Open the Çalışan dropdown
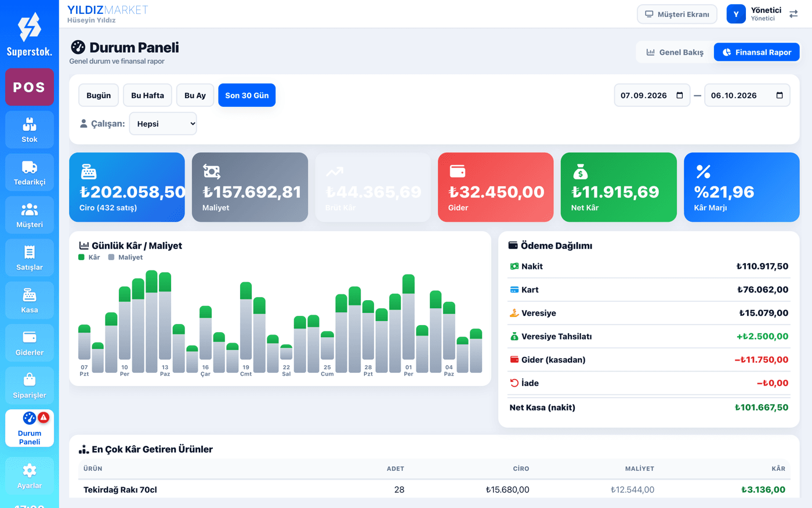The height and width of the screenshot is (508, 812). pyautogui.click(x=163, y=124)
